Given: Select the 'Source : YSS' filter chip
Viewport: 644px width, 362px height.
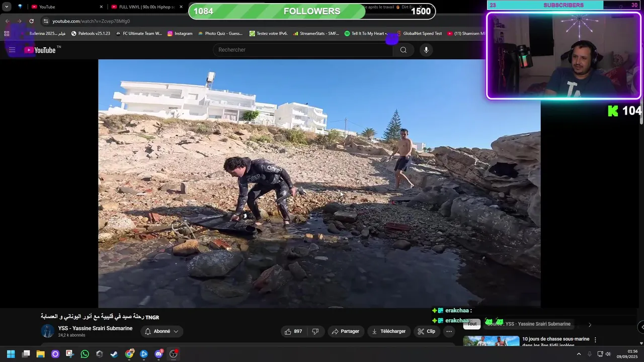Looking at the screenshot, I should pos(529,324).
